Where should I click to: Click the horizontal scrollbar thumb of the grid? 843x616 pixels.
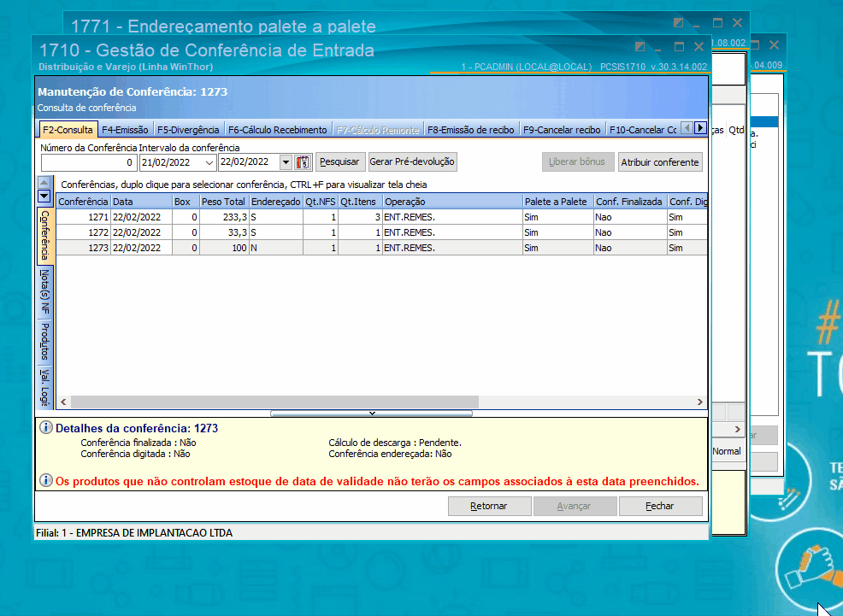[274, 402]
